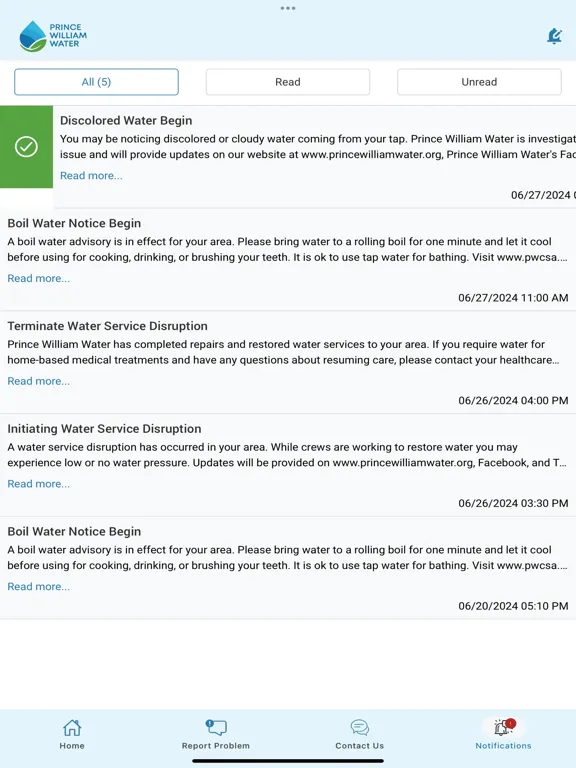This screenshot has width=576, height=768.
Task: Expand Read more under 06/27 Boil Water Notice
Action: coord(39,278)
